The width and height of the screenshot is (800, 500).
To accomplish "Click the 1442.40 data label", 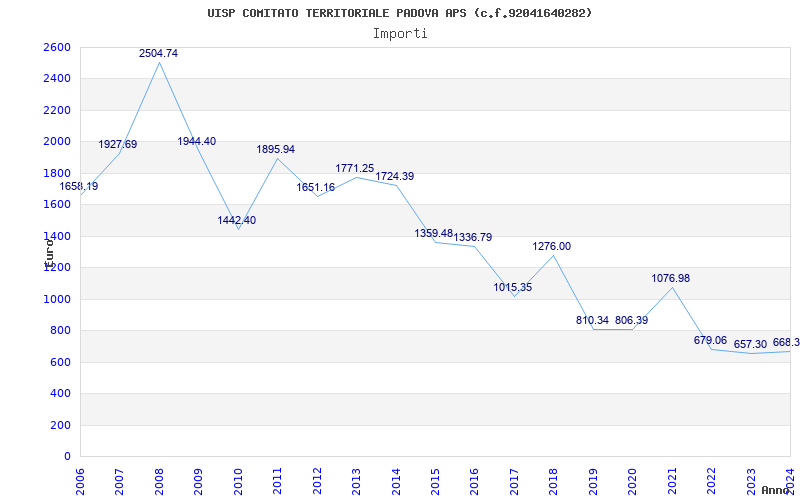I will click(x=237, y=220).
